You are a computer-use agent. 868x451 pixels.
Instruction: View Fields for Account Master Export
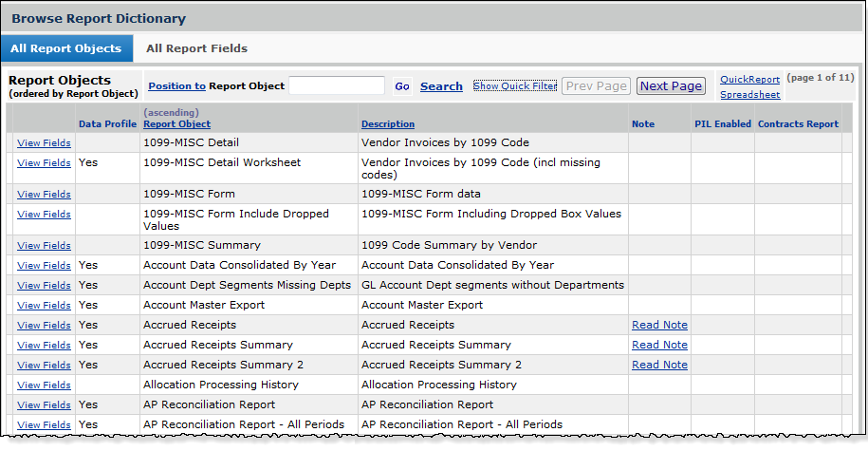pos(44,306)
